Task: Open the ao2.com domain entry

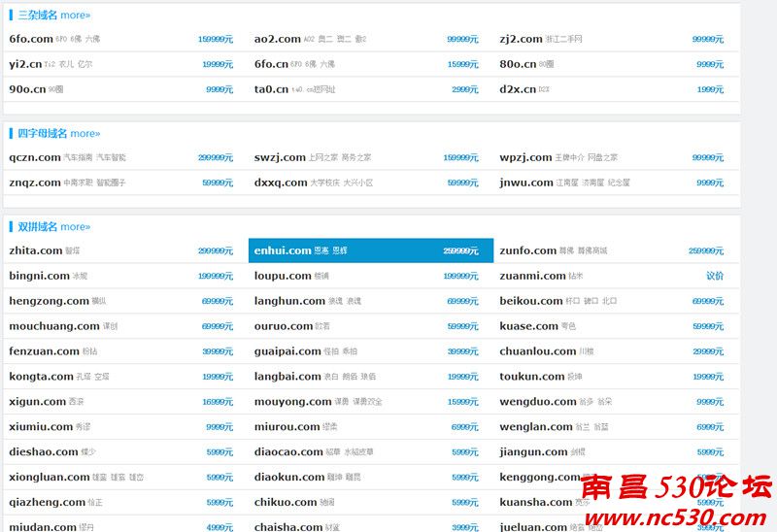Action: point(278,39)
